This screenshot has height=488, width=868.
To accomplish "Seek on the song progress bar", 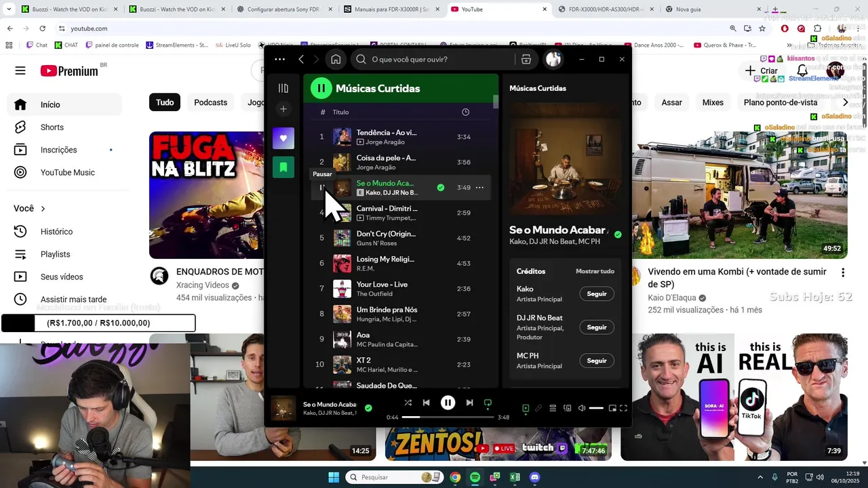I will click(x=448, y=417).
